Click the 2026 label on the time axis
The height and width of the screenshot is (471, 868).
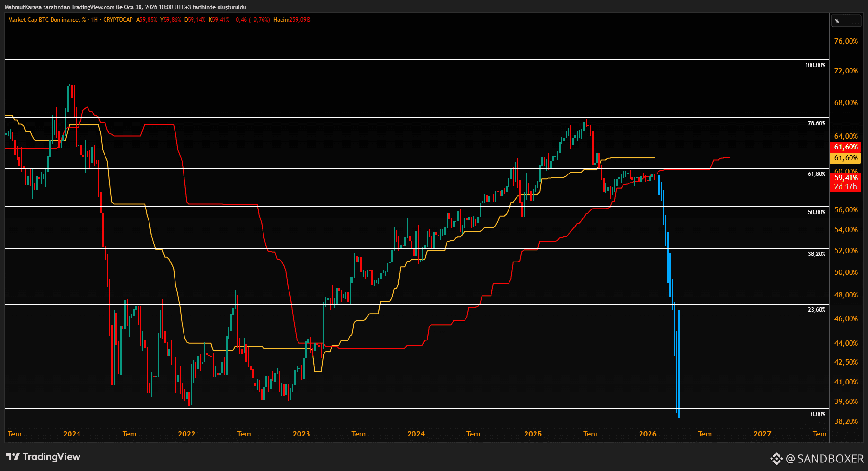[648, 434]
